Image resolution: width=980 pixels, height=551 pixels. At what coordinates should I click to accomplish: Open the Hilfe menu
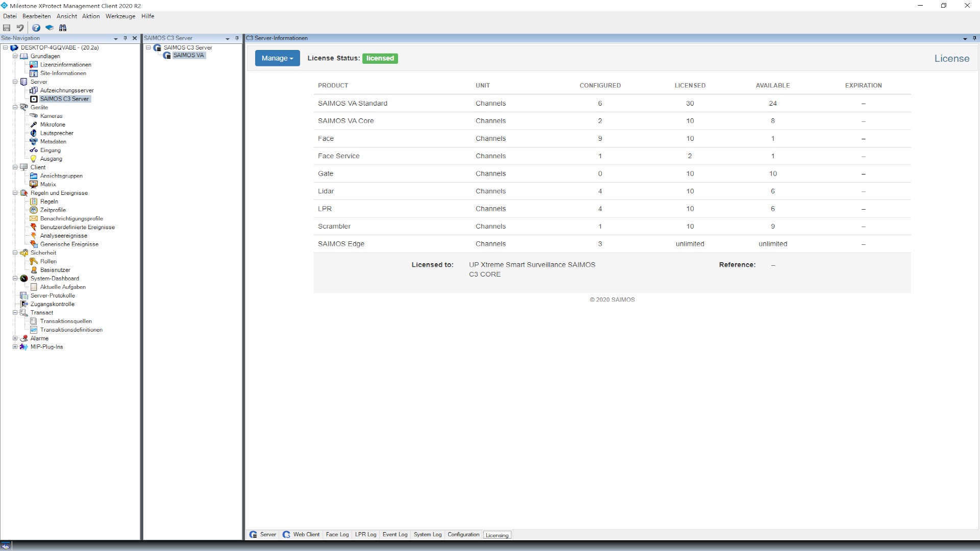(x=148, y=16)
